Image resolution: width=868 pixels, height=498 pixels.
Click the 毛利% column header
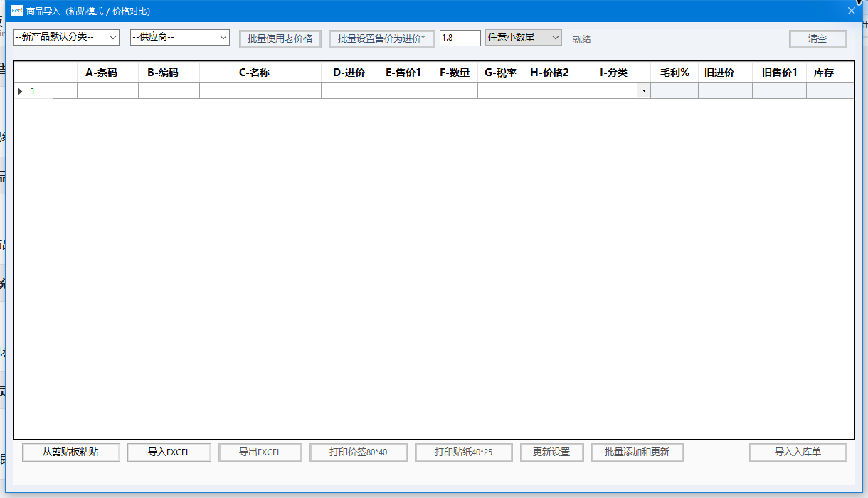674,73
